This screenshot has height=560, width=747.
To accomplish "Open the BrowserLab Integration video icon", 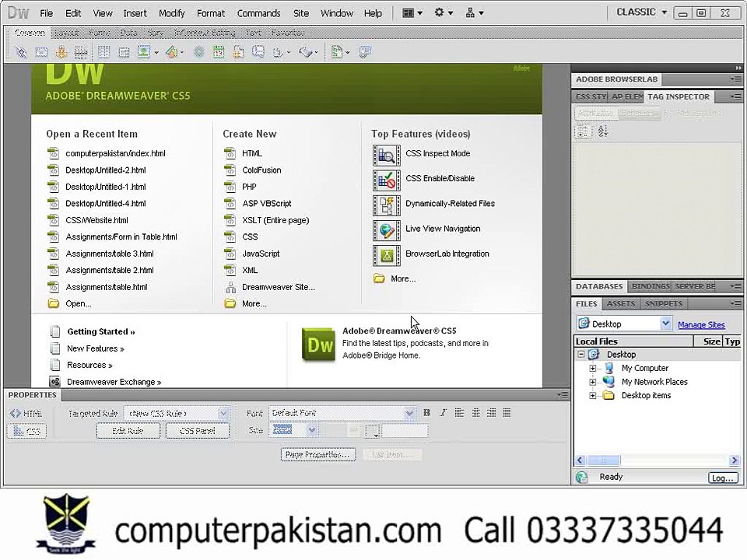I will click(387, 256).
